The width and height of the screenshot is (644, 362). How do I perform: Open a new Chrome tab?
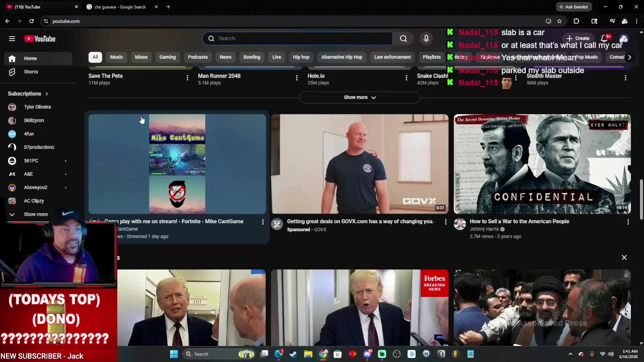coord(168,7)
